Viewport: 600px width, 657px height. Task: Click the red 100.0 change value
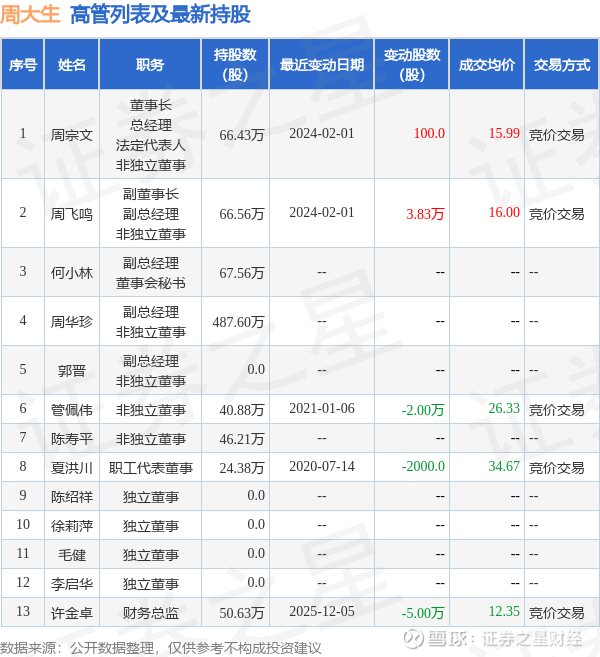click(429, 133)
